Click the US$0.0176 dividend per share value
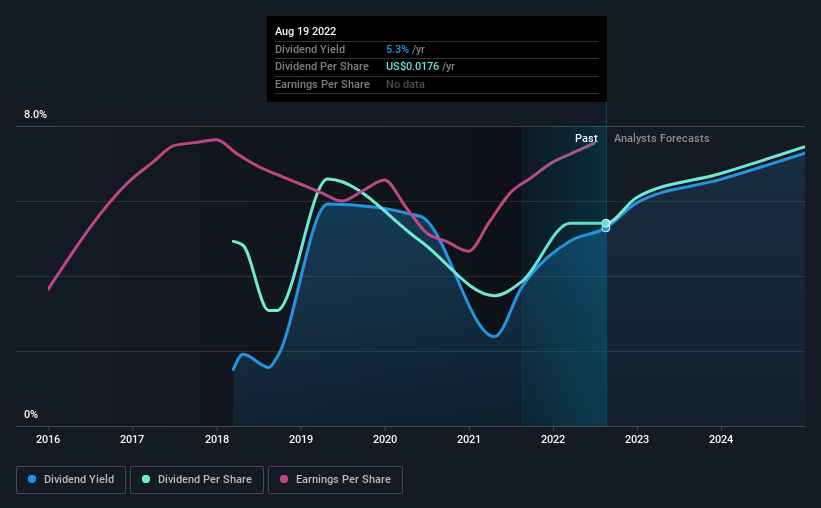The height and width of the screenshot is (508, 821). (413, 67)
